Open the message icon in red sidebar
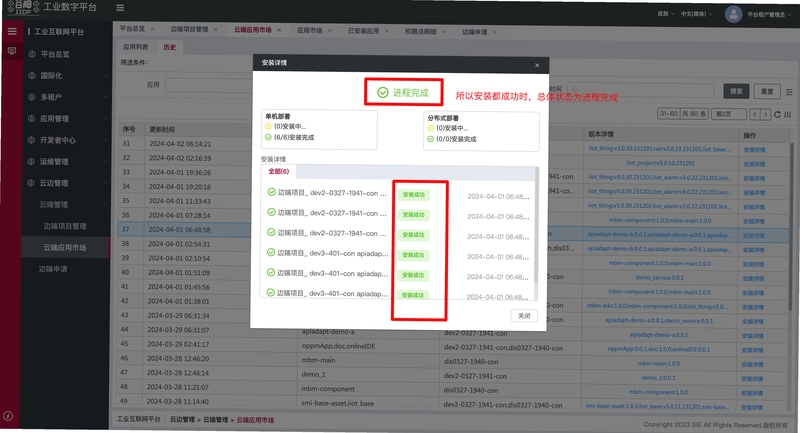Image resolution: width=800 pixels, height=433 pixels. pyautogui.click(x=12, y=51)
